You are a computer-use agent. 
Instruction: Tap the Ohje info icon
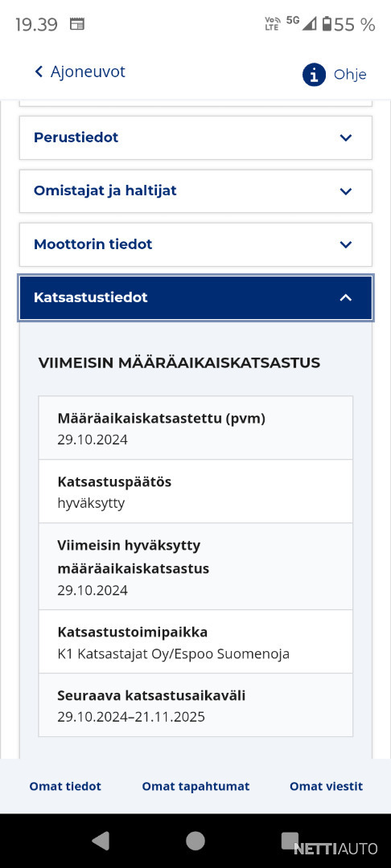point(314,74)
